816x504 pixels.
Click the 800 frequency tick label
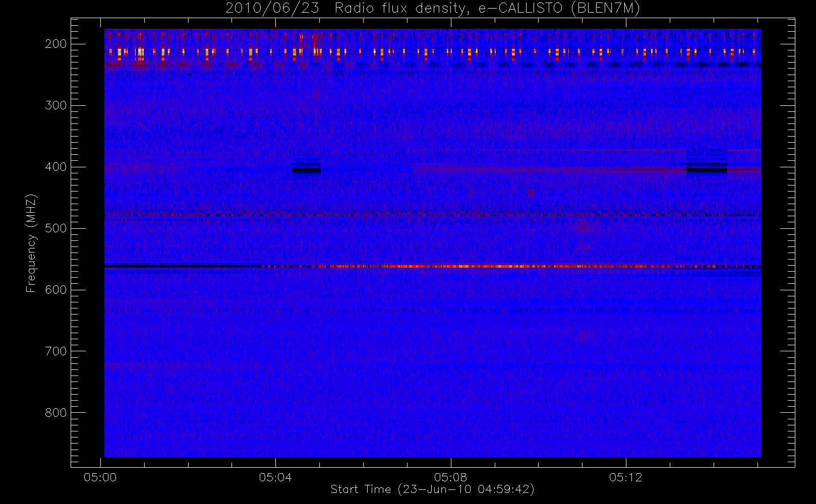click(55, 413)
